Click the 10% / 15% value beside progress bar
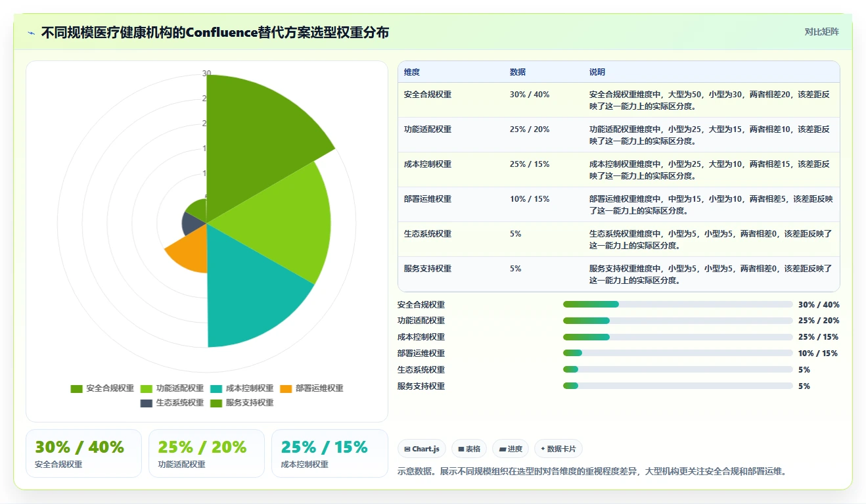Screen dimensions: 866x504 (818, 354)
